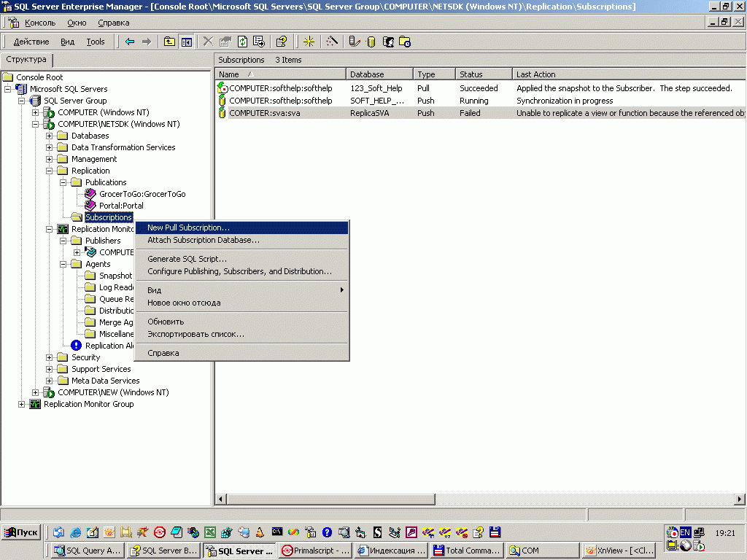Choose Новое окно отсюда menu entry
Viewport: 747px width, 560px height.
tap(242, 303)
